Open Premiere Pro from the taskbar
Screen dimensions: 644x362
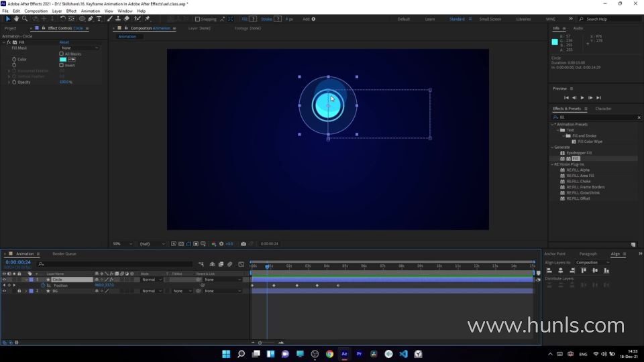click(x=359, y=354)
